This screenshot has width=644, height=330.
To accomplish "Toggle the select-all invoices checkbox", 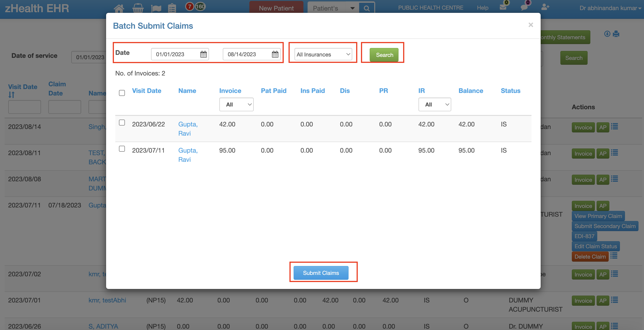I will pyautogui.click(x=122, y=93).
